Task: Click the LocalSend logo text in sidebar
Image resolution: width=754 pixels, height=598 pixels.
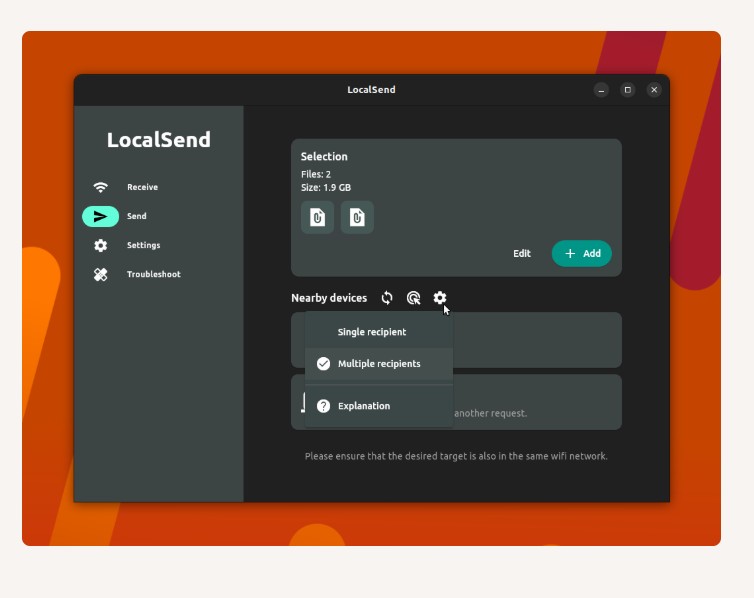Action: [159, 140]
